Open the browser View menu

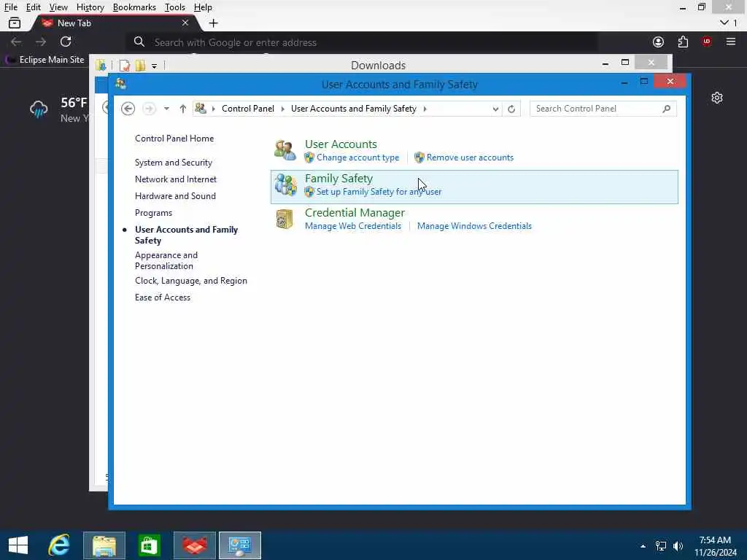coord(58,7)
